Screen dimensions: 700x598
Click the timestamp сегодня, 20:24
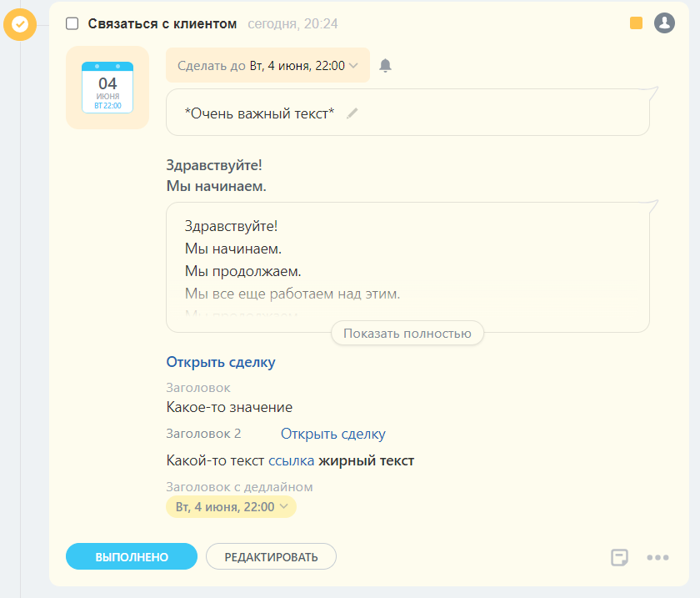tap(292, 24)
